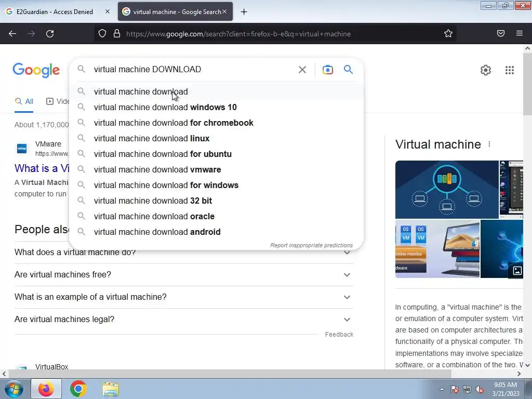The width and height of the screenshot is (532, 399).
Task: Submit search with blue magnifier
Action: [x=349, y=70]
